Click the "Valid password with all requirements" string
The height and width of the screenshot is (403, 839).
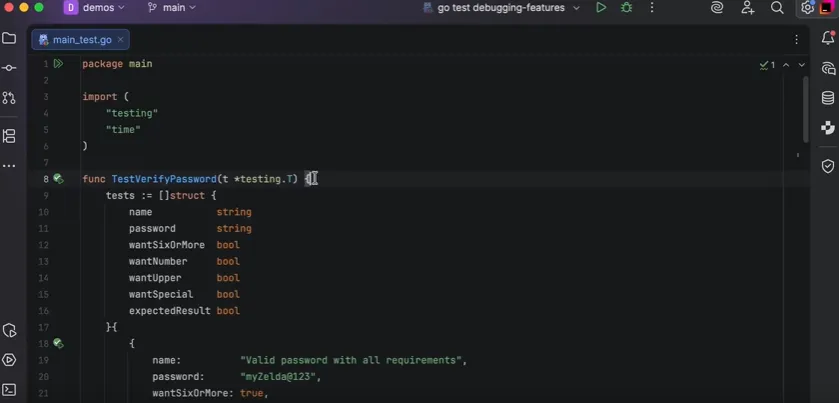tap(351, 360)
